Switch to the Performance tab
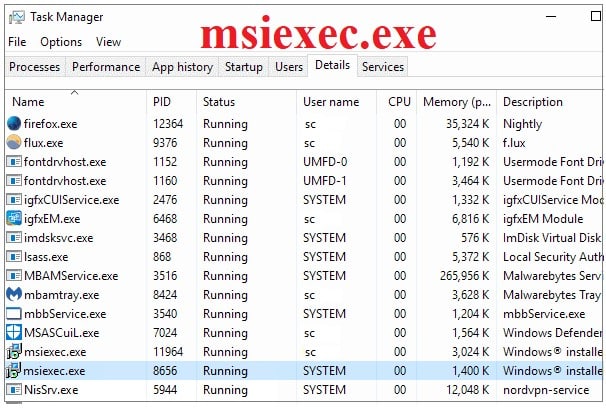The height and width of the screenshot is (408, 606). [106, 67]
